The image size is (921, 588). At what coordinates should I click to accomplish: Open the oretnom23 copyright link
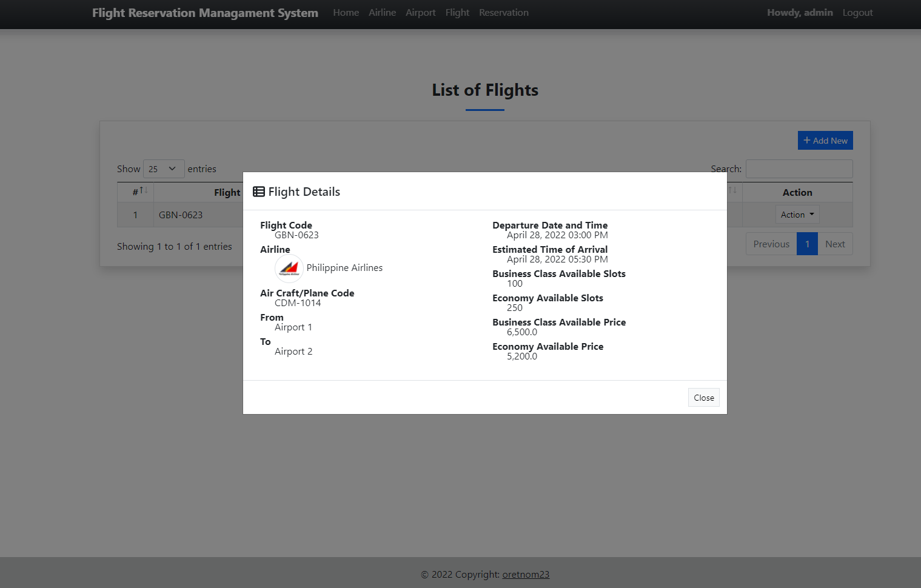pyautogui.click(x=526, y=575)
